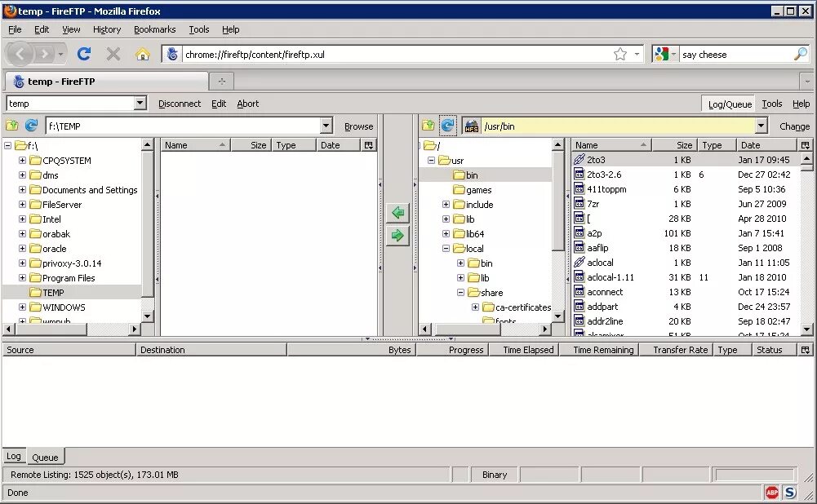
Task: Open the browser Tools menu
Action: click(x=198, y=29)
